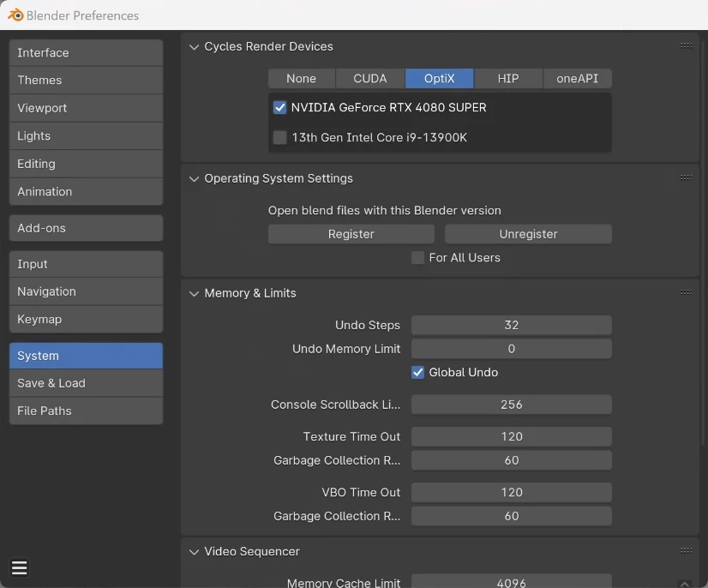This screenshot has height=588, width=708.
Task: Click the Memory Cache Limit field
Action: [512, 581]
